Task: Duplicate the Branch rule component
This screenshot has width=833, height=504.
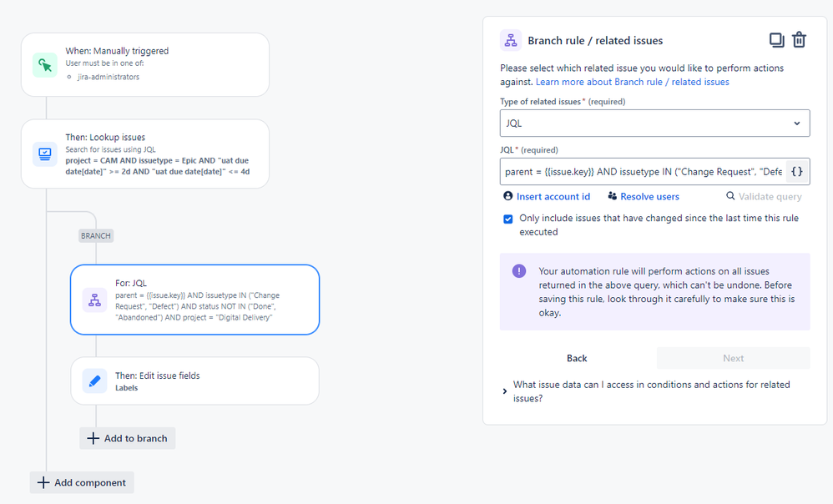Action: [x=776, y=40]
